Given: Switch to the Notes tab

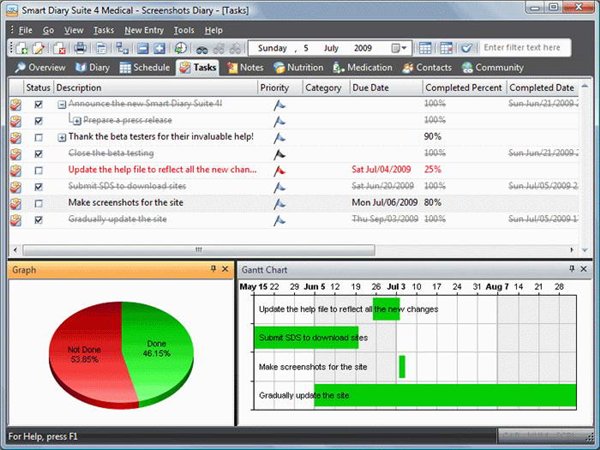Looking at the screenshot, I should coord(245,68).
